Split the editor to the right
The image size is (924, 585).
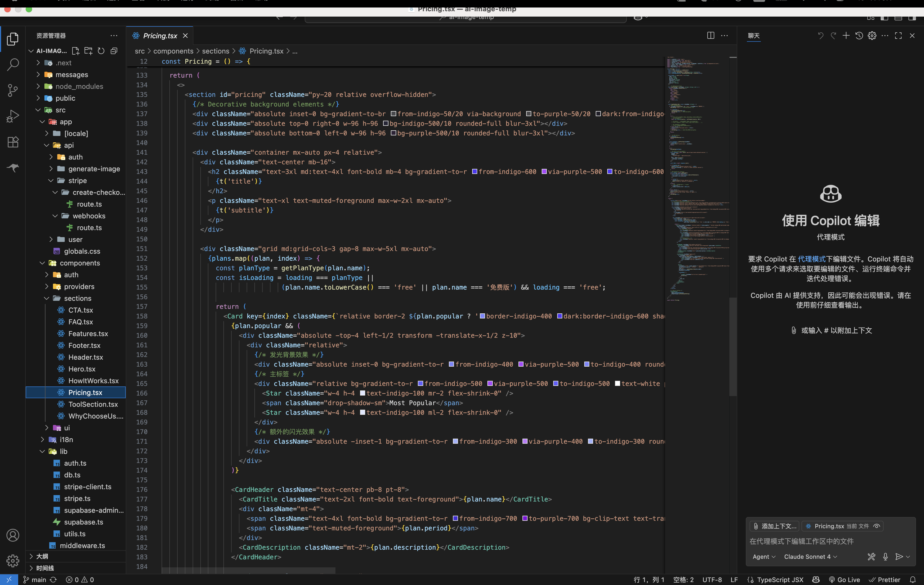click(x=711, y=35)
